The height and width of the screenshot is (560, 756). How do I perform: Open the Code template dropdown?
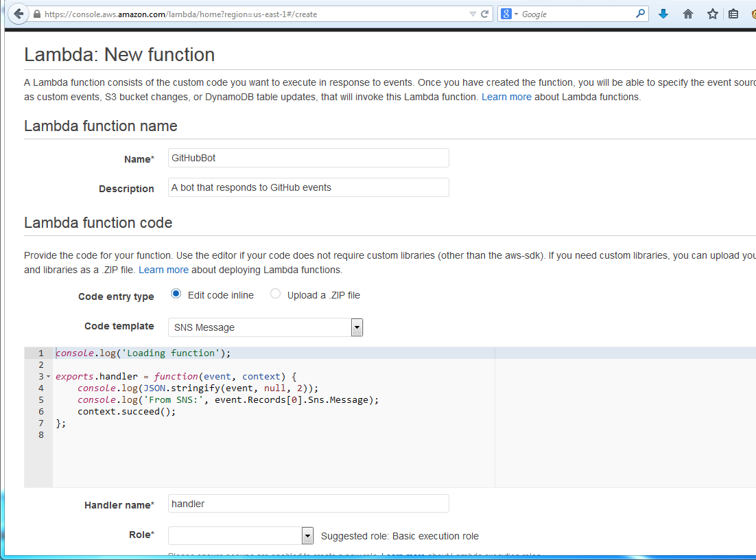pos(357,327)
